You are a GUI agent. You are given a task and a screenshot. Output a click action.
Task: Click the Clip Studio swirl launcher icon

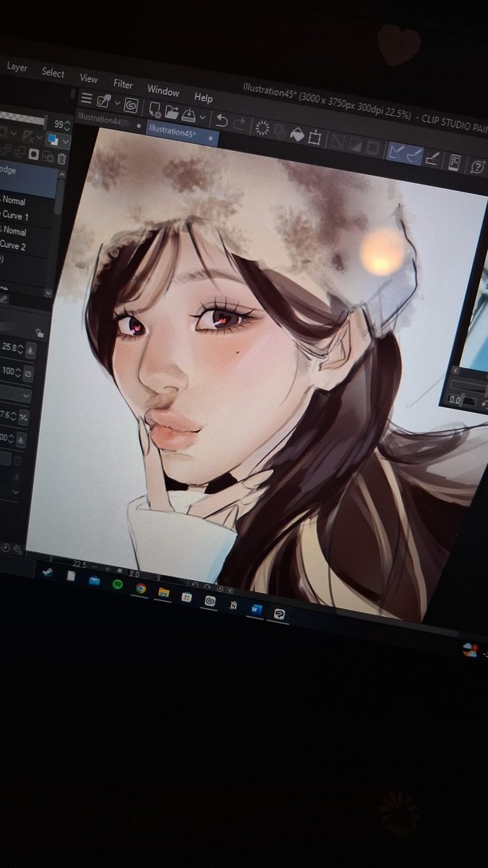click(x=131, y=106)
